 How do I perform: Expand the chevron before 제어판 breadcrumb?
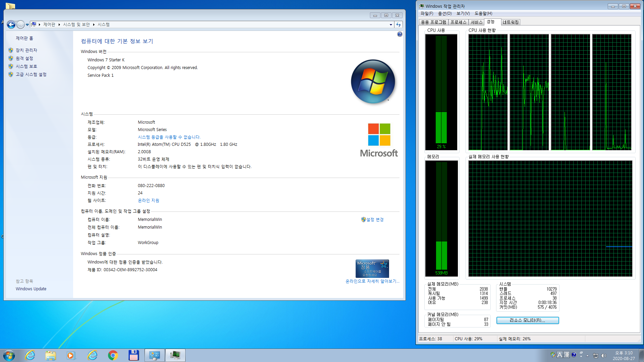[x=40, y=24]
